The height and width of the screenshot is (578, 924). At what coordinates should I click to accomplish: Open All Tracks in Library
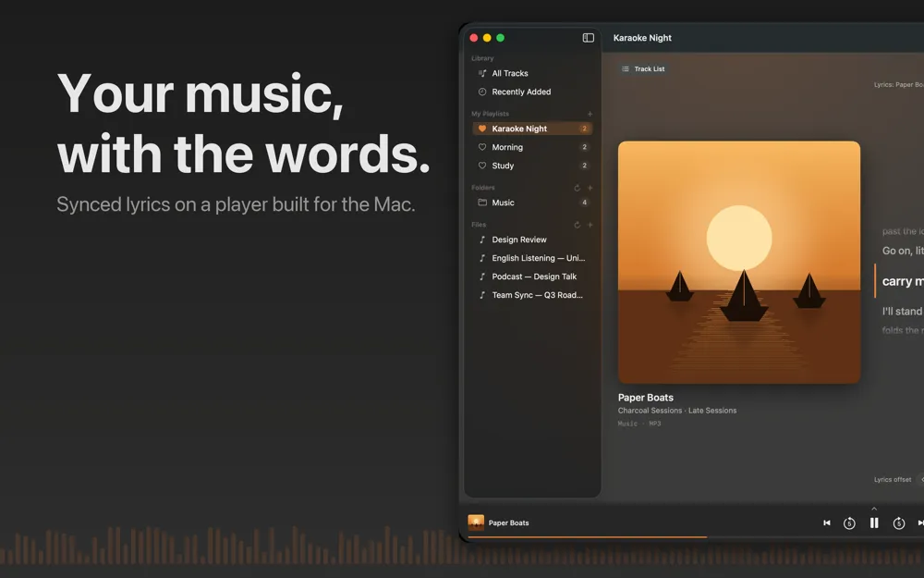click(x=532, y=73)
